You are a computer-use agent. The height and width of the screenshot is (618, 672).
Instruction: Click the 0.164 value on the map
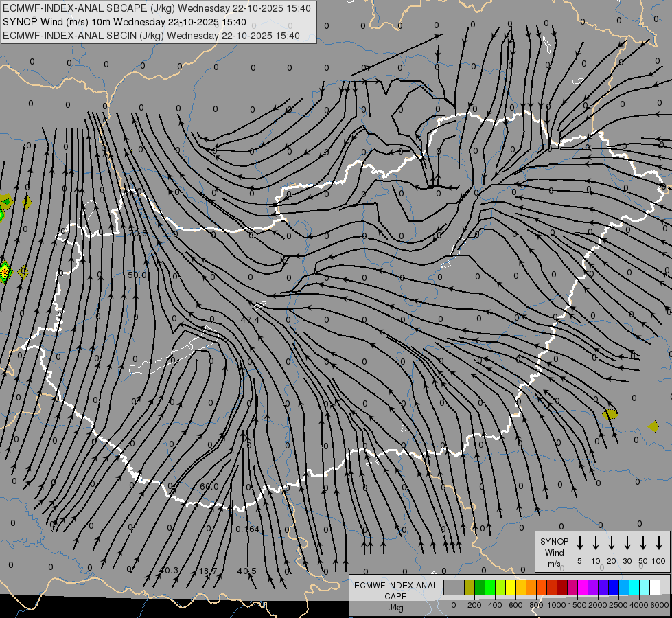coord(247,529)
